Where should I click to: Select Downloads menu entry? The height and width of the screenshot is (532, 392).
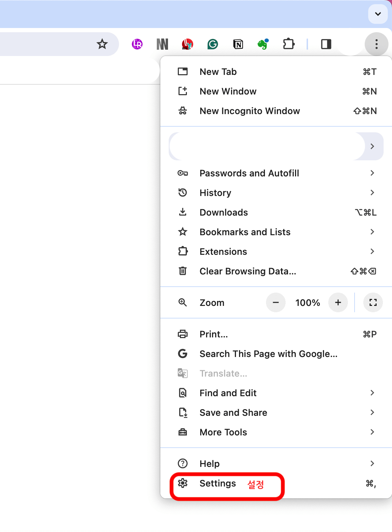point(224,212)
